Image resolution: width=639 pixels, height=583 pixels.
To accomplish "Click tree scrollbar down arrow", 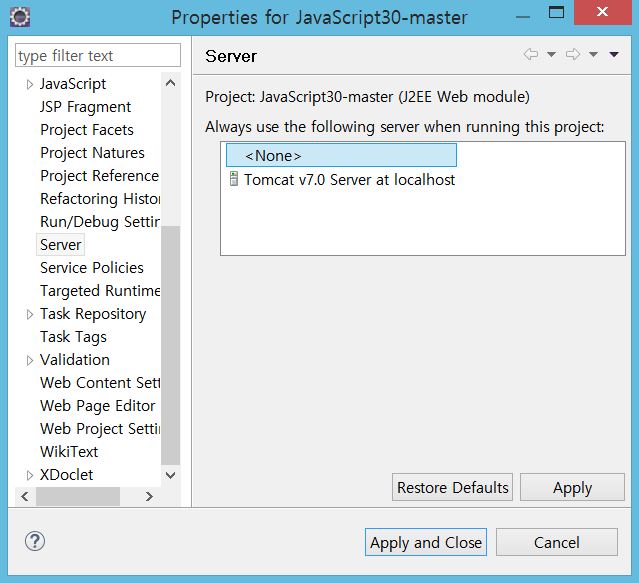I will (171, 475).
